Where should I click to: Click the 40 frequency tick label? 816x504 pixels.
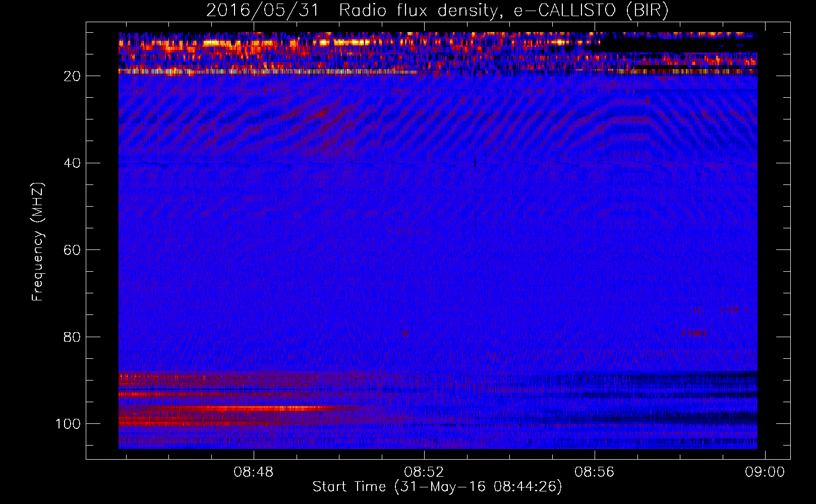[72, 163]
